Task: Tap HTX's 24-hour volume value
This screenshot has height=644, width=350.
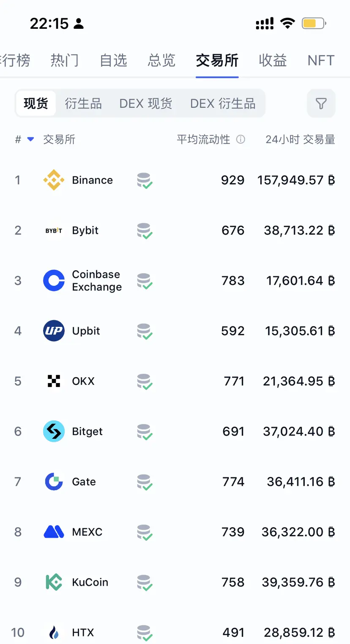Action: point(299,633)
